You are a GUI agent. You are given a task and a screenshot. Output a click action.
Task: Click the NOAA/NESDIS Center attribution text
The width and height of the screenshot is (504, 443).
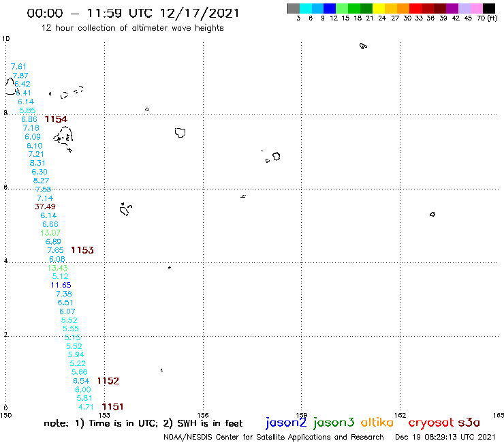pos(274,437)
